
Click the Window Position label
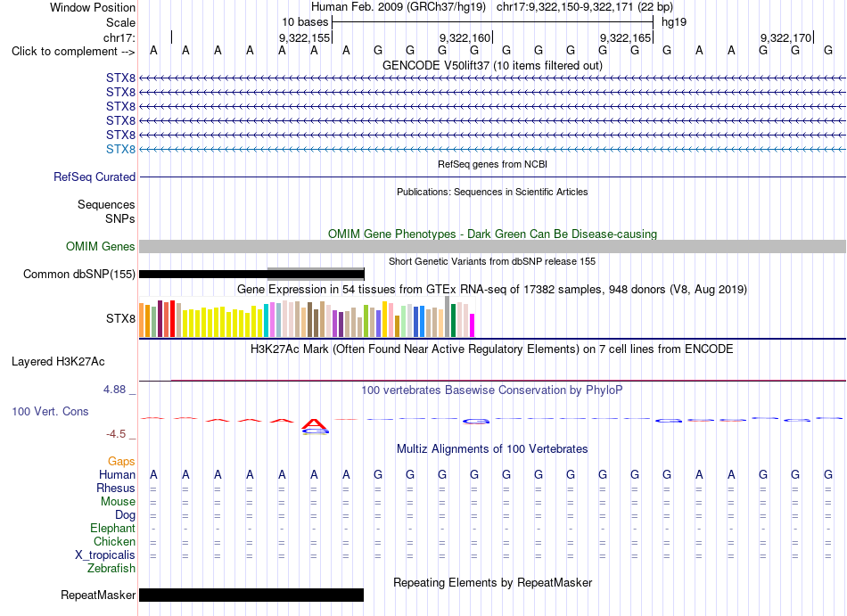[x=93, y=7]
